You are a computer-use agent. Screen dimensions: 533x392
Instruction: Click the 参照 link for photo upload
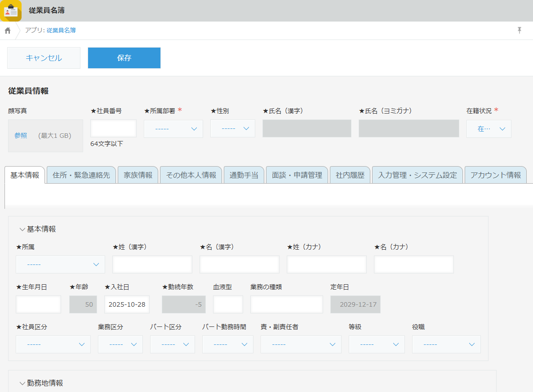(x=21, y=136)
